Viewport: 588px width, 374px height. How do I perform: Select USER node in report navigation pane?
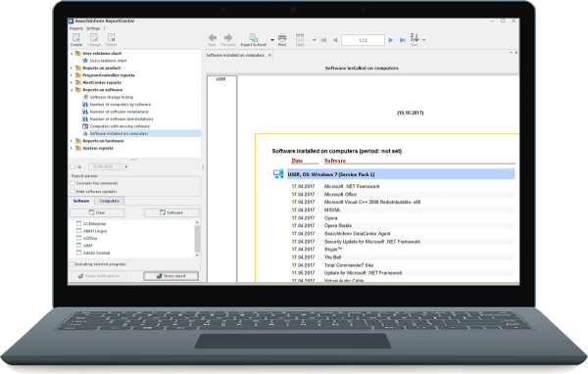point(220,79)
